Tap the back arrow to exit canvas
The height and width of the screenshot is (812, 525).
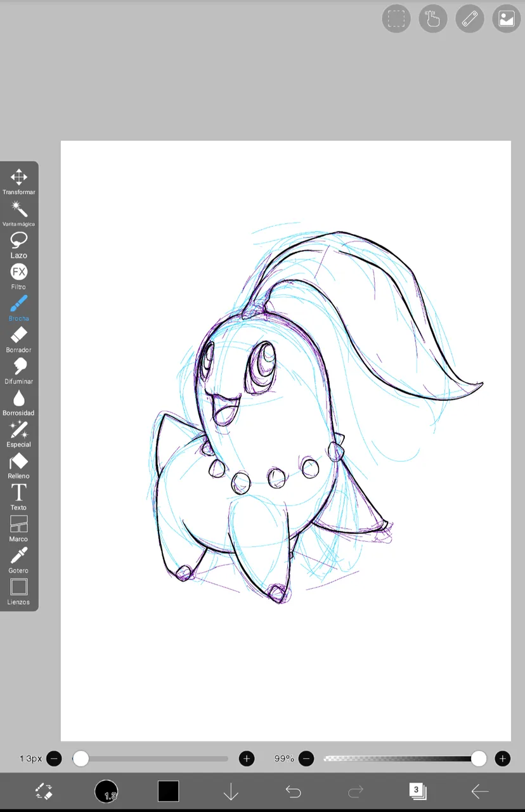click(480, 791)
